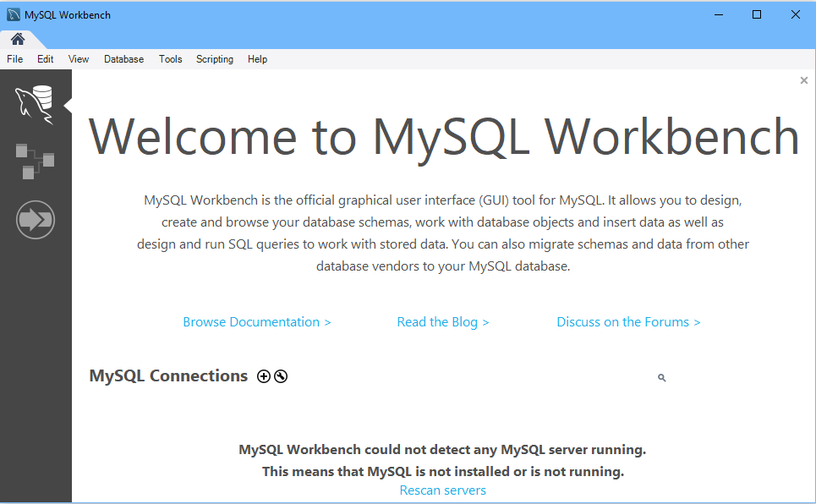Open the Scripting menu
Screen dimensions: 816x504
tap(215, 59)
